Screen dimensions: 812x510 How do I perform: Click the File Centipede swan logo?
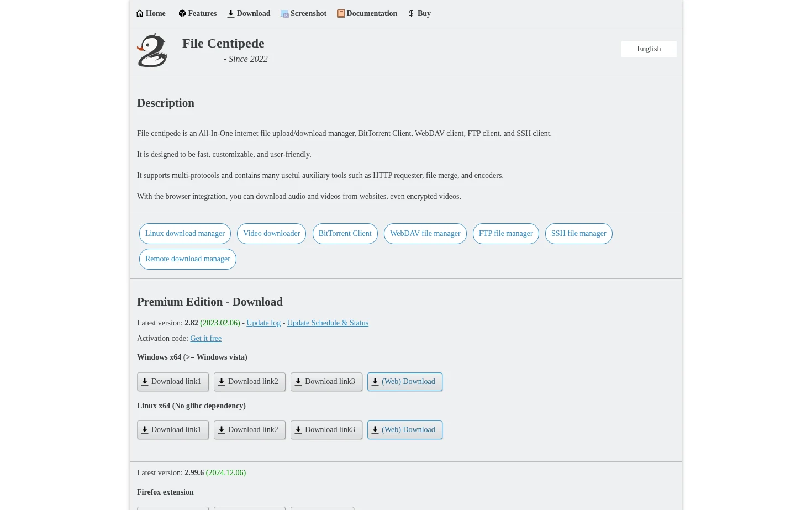coord(152,50)
